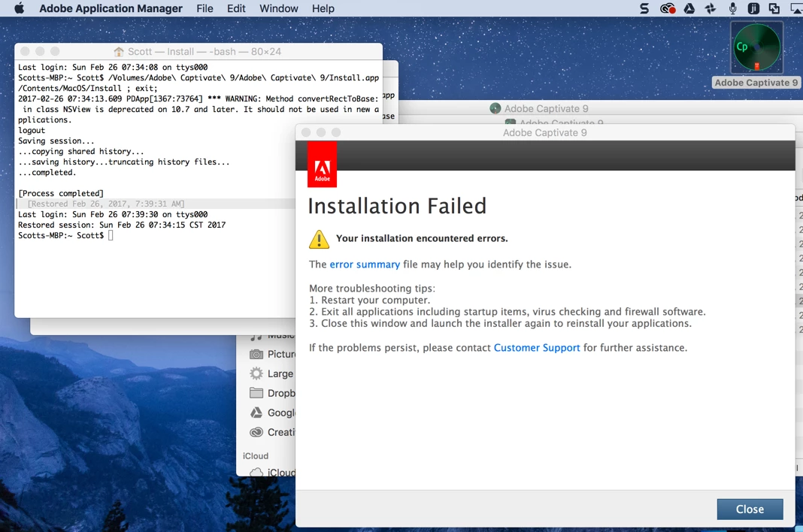Click the '[Restored Feb 26, 2017' marker line
This screenshot has height=532, width=803.
pyautogui.click(x=106, y=204)
